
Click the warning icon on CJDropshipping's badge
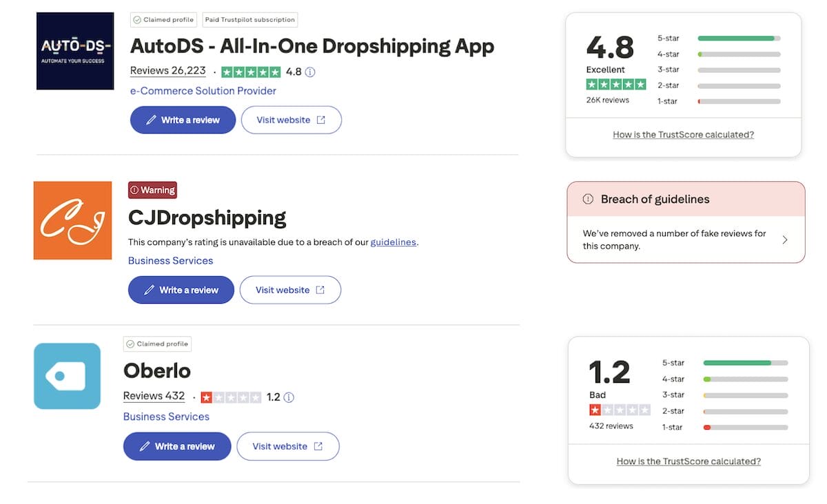135,190
